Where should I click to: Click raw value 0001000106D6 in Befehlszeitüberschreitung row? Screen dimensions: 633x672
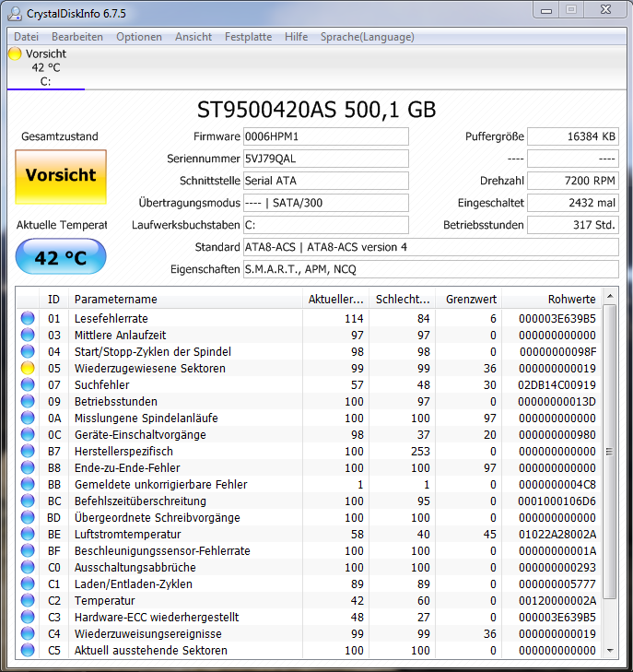click(x=557, y=501)
